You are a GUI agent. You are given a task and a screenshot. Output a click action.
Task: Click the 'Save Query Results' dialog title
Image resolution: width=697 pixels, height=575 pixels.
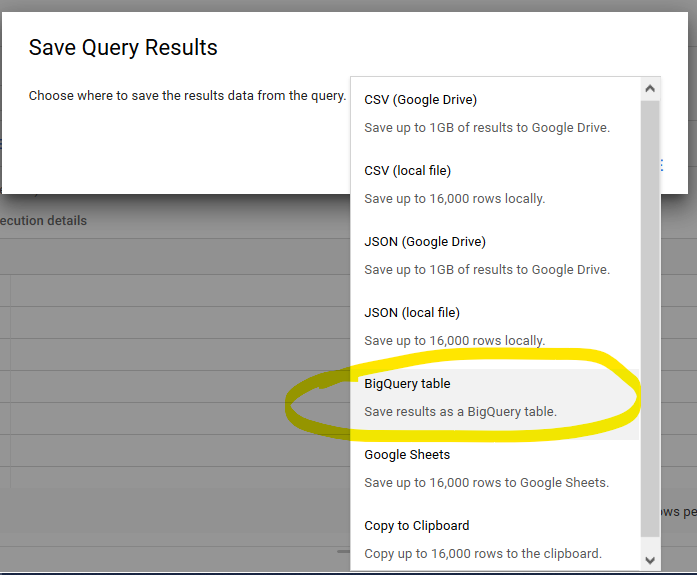[x=123, y=48]
